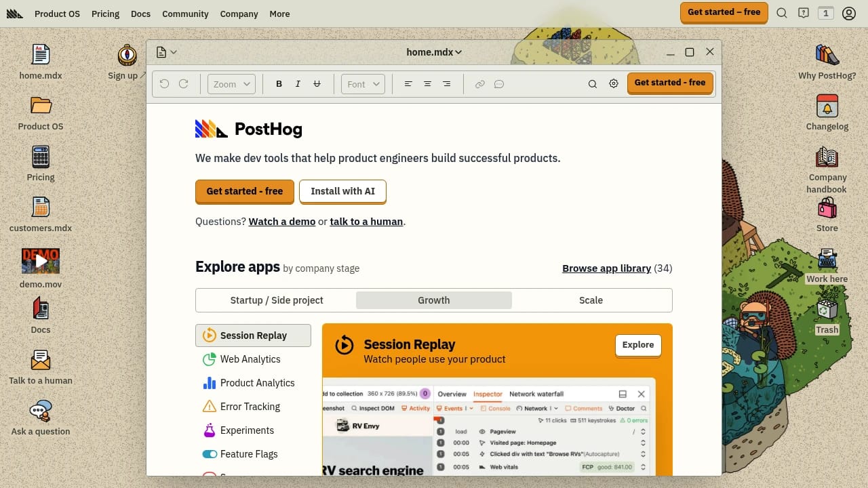Click the Install with AI button

(342, 191)
